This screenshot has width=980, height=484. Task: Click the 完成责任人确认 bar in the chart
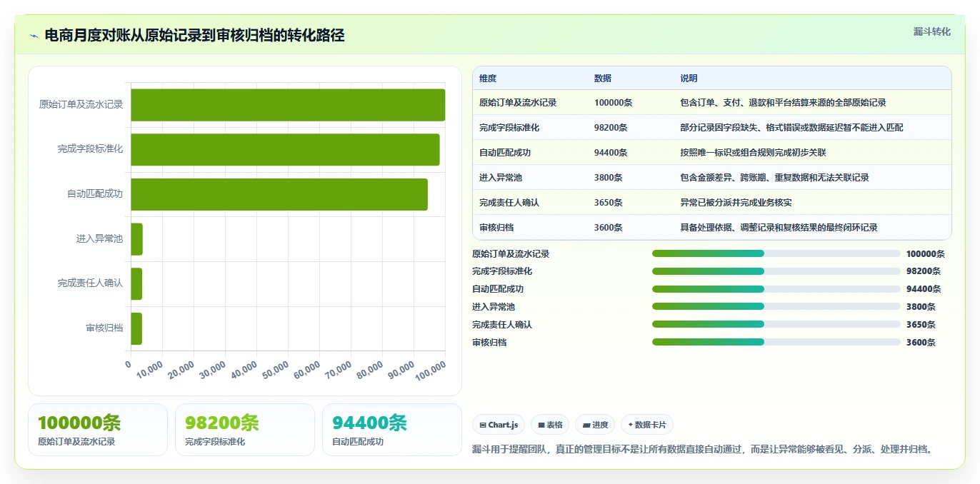[x=136, y=283]
